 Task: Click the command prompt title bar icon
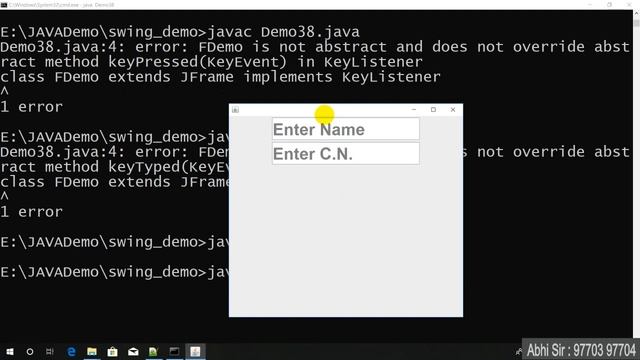4,4
